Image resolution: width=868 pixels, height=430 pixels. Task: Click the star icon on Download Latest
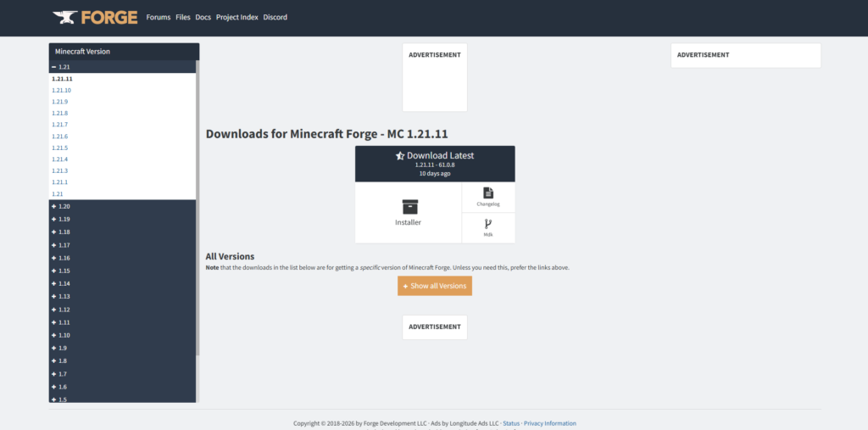tap(400, 156)
